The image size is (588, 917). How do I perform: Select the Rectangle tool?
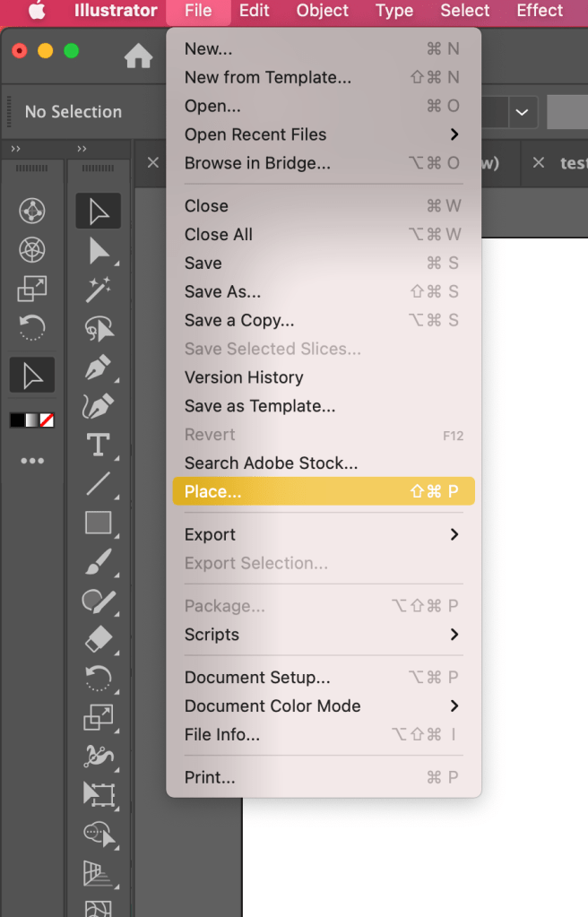[98, 523]
